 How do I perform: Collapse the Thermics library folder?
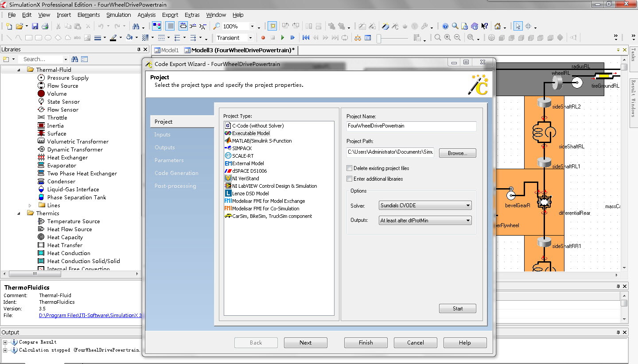19,213
